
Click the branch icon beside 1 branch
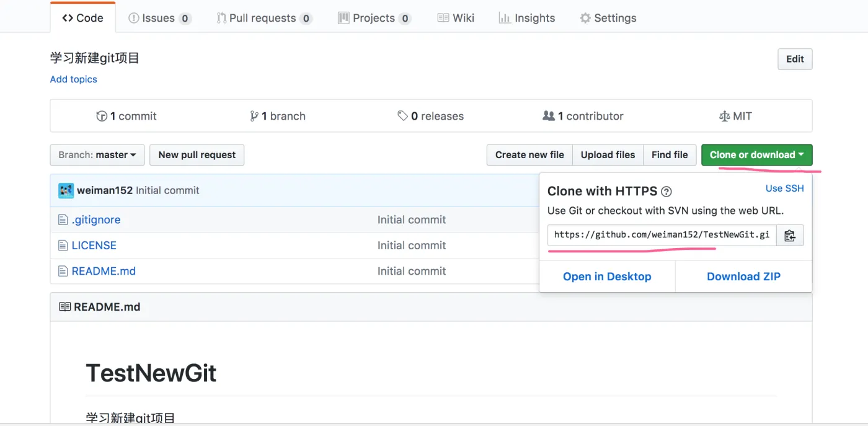pyautogui.click(x=254, y=116)
